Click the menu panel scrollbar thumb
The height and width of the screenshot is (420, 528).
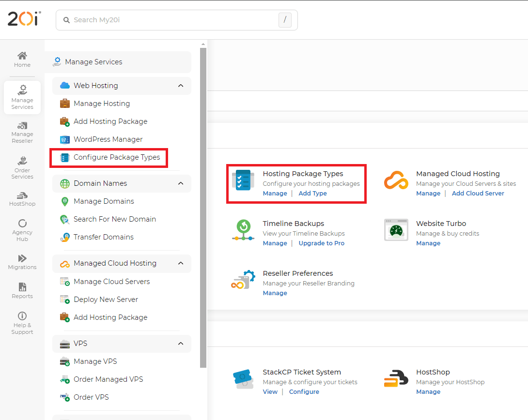pos(203,208)
